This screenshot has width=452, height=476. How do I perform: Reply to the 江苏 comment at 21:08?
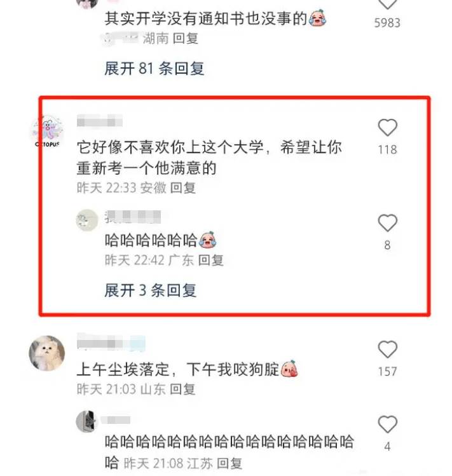coord(229,463)
